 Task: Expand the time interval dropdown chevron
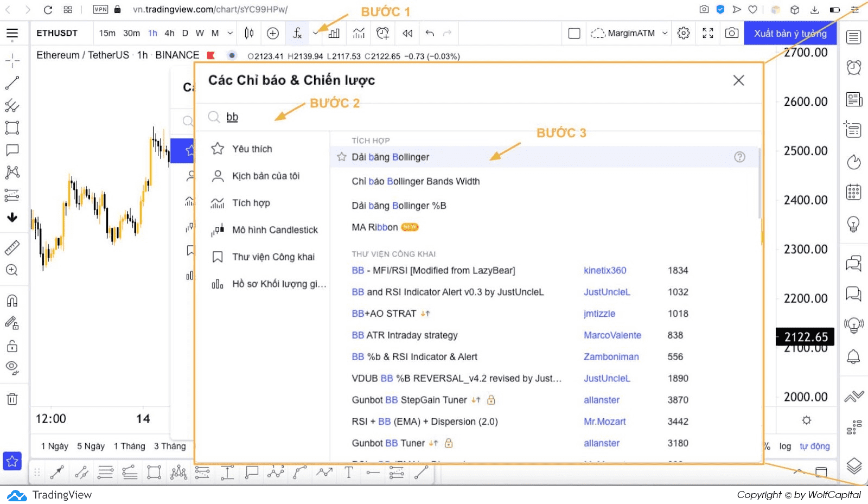(230, 33)
